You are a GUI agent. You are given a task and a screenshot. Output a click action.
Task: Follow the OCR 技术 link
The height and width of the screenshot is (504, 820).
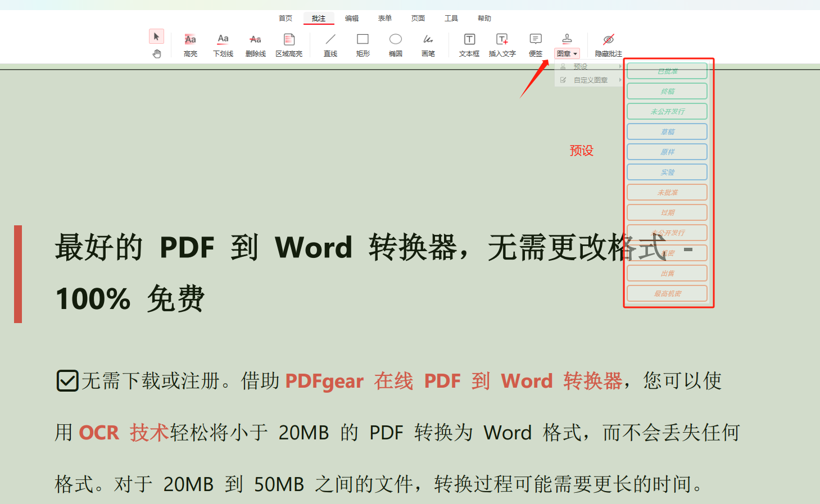point(124,433)
